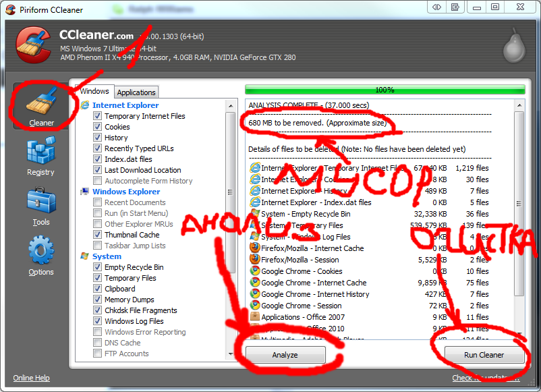Click Check for updates link

[486, 378]
